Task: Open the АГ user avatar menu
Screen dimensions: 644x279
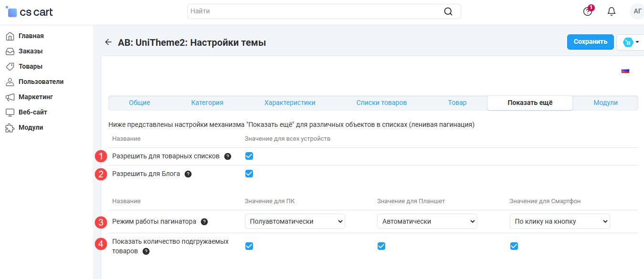Action: coord(636,11)
